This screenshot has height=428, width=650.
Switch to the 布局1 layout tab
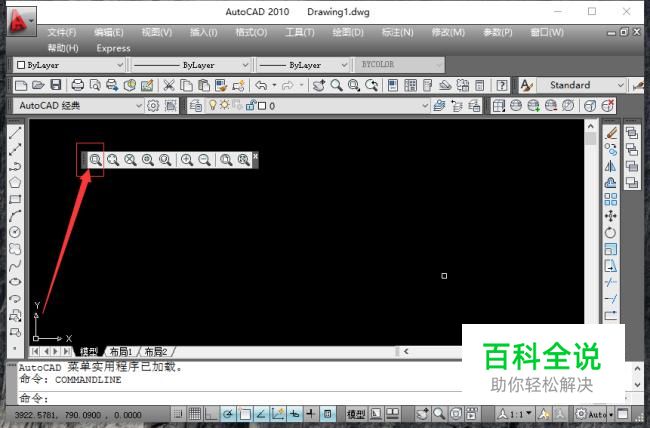click(121, 352)
